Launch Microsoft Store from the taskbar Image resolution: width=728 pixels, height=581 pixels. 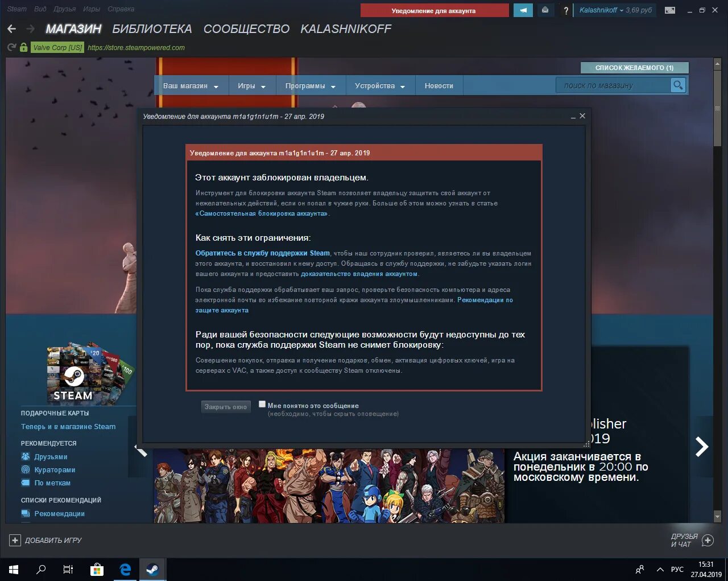point(97,569)
